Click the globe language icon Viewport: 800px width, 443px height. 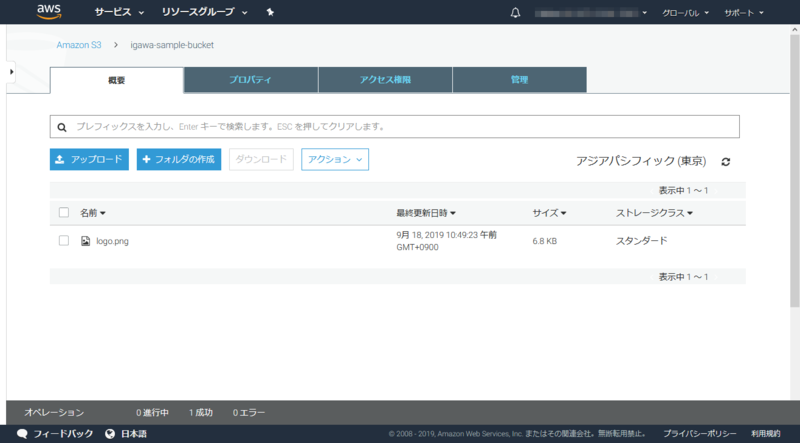click(110, 434)
